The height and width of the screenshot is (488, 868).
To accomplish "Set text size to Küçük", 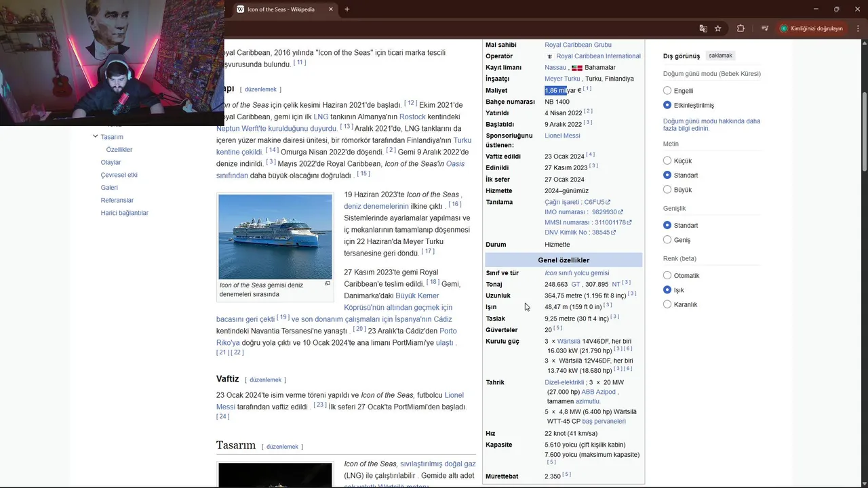I will pos(667,161).
